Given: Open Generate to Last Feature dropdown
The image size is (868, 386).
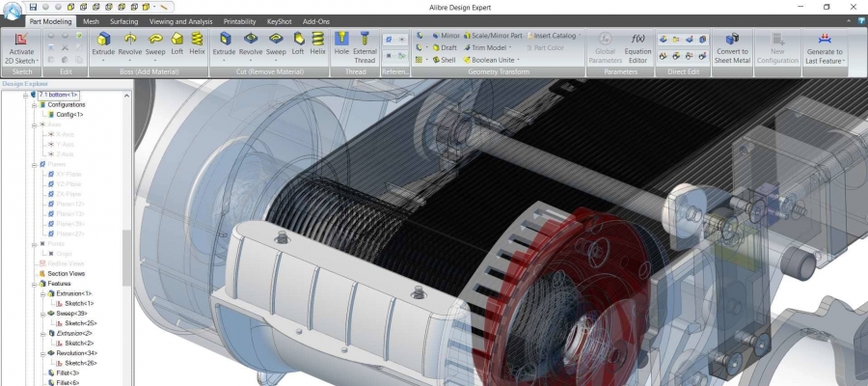Looking at the screenshot, I should tap(845, 61).
